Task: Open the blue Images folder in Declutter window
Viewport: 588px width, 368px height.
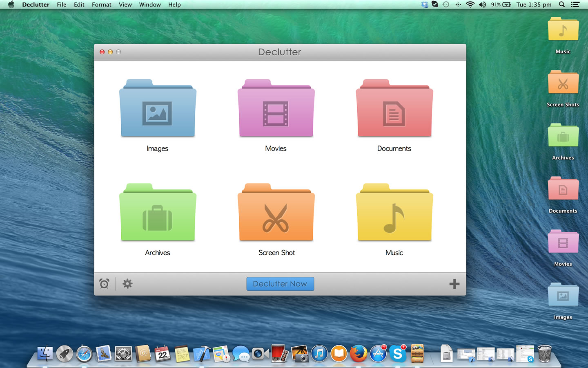Action: click(x=158, y=108)
